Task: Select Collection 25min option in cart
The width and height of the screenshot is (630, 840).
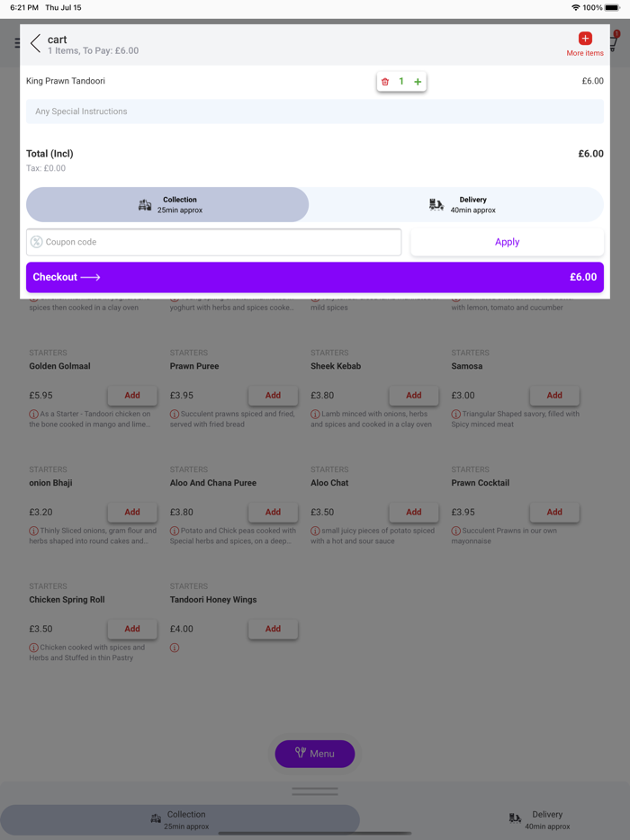Action: tap(167, 205)
